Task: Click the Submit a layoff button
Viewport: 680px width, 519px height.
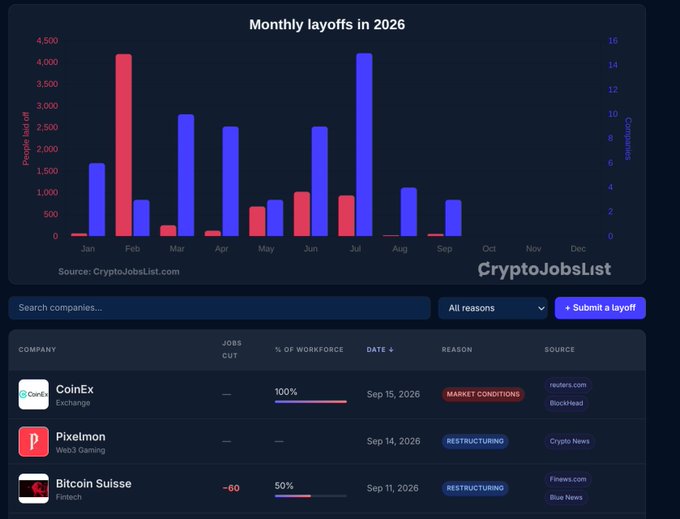Action: [600, 308]
